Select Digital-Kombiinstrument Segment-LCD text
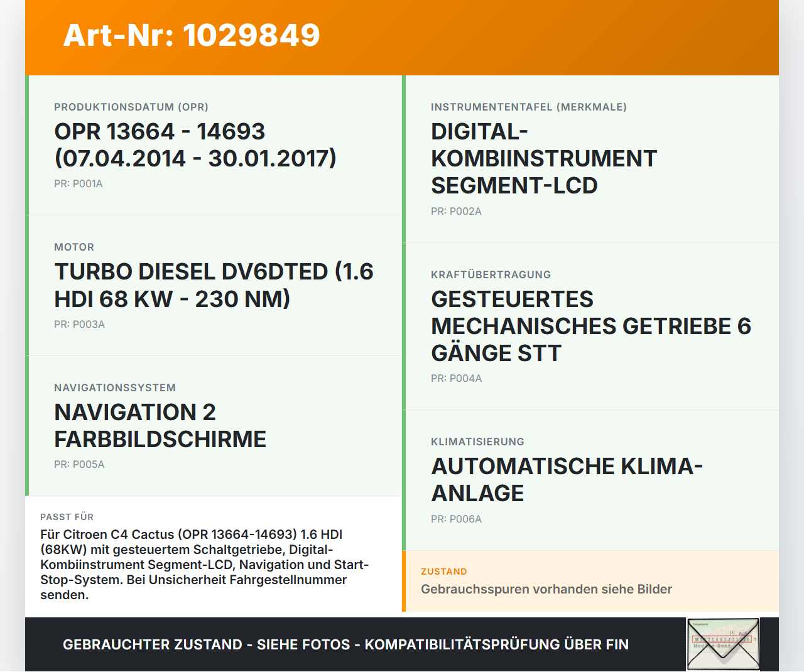Image resolution: width=804 pixels, height=672 pixels. click(x=544, y=158)
